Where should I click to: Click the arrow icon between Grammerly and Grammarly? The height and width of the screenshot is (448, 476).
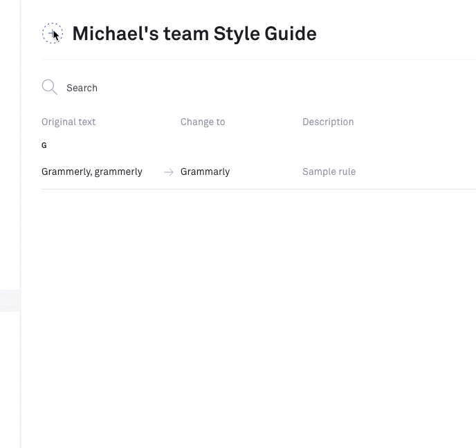point(168,172)
